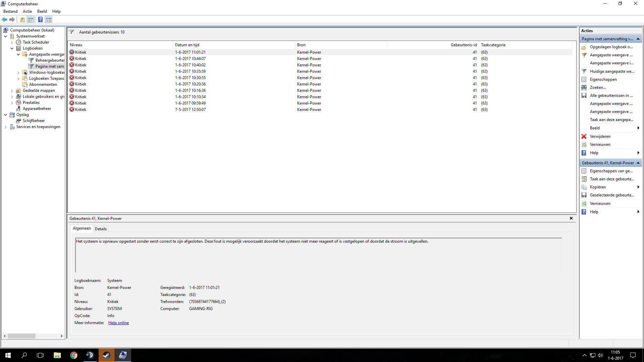Click the red Verwijderen X icon

tap(584, 136)
